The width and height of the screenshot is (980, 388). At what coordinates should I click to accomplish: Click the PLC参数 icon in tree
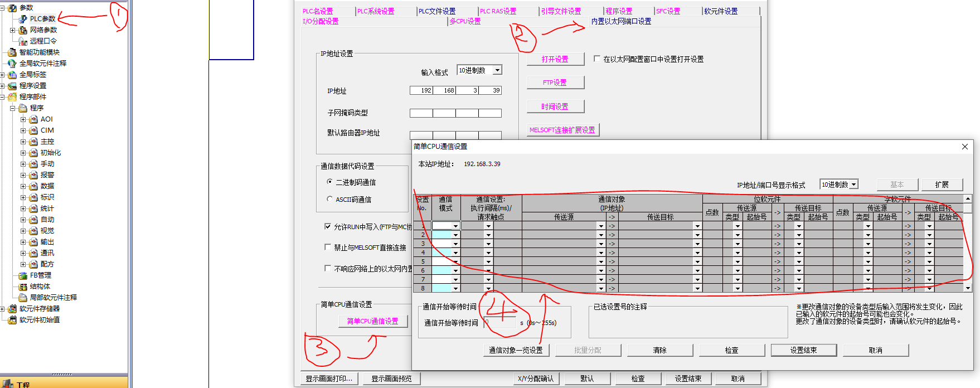23,19
